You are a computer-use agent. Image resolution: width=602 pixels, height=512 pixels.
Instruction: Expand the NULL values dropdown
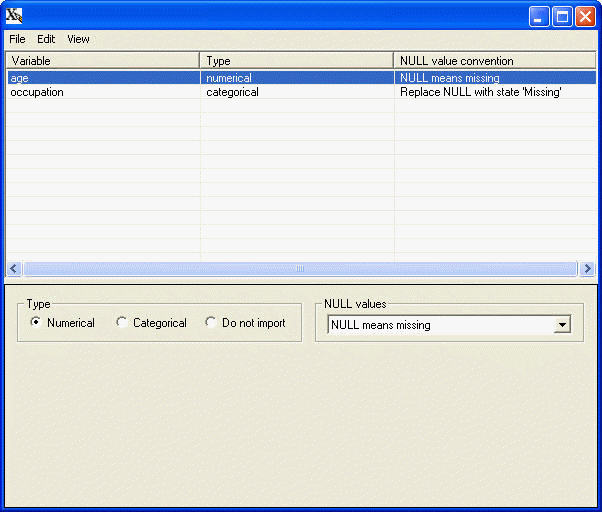pyautogui.click(x=562, y=325)
